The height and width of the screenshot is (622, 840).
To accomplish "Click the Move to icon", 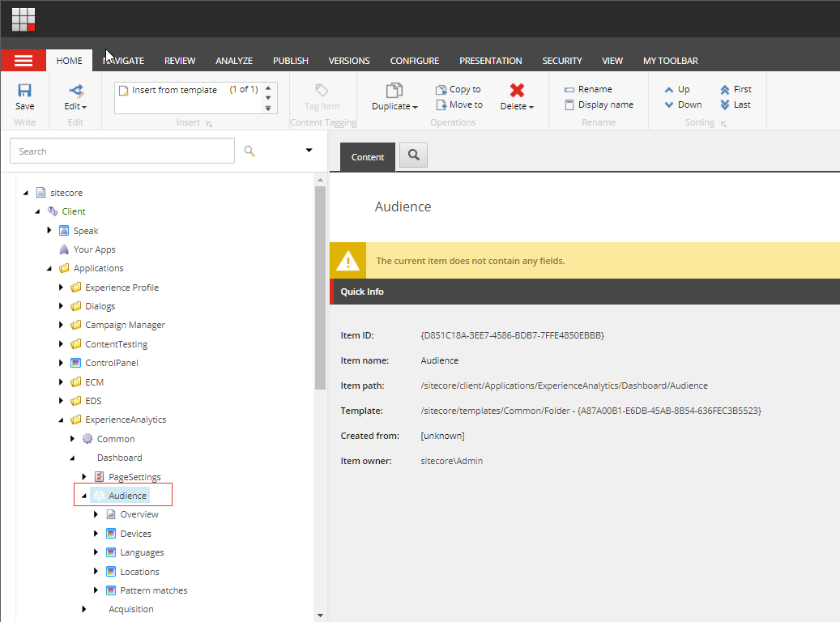I will 441,104.
